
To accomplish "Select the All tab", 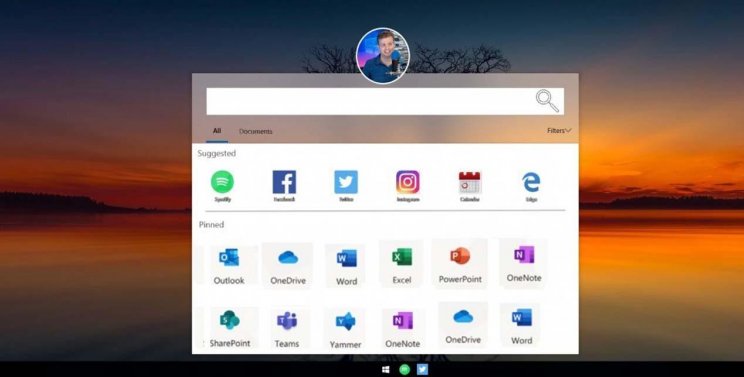I will [x=217, y=131].
